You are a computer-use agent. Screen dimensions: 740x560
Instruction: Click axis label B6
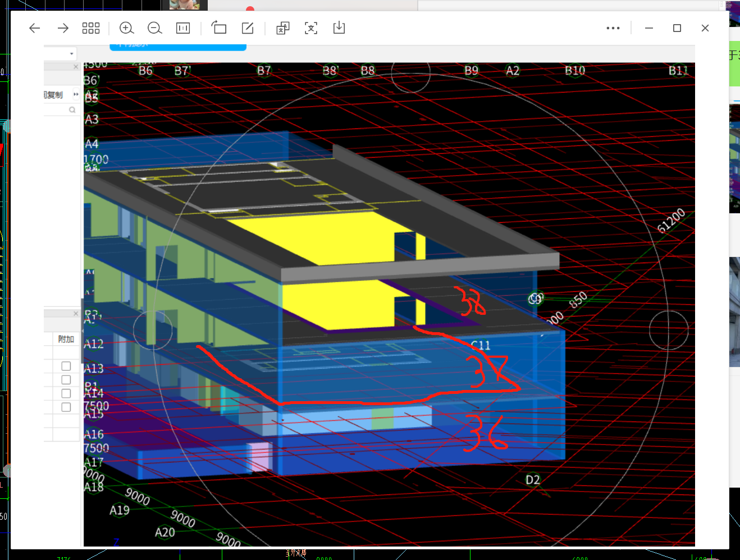145,71
